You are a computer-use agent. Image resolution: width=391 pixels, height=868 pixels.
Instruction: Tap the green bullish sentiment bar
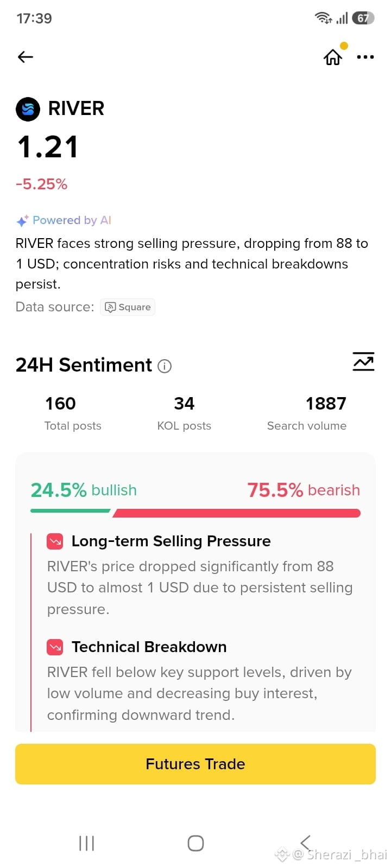point(71,511)
